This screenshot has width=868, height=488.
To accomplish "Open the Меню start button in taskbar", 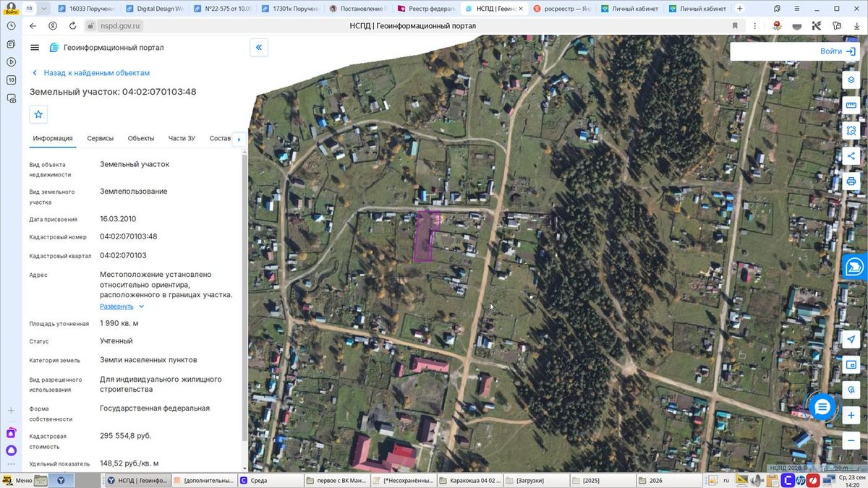I will [x=17, y=480].
